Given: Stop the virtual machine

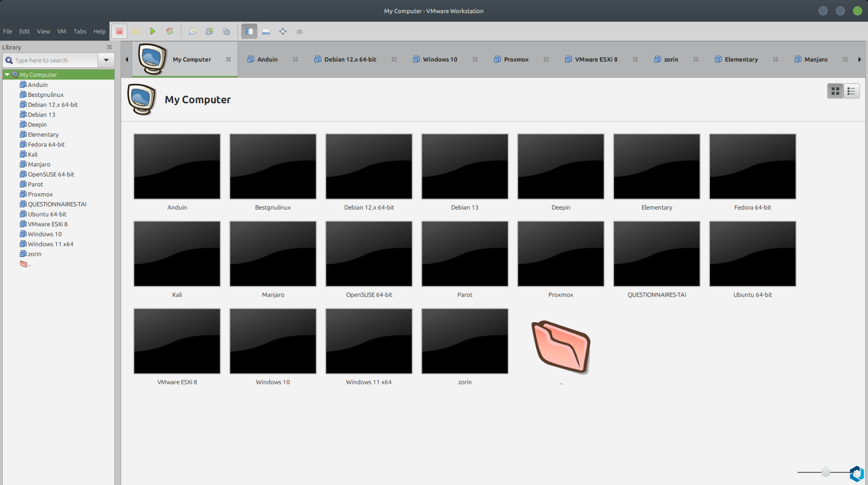Looking at the screenshot, I should [119, 31].
